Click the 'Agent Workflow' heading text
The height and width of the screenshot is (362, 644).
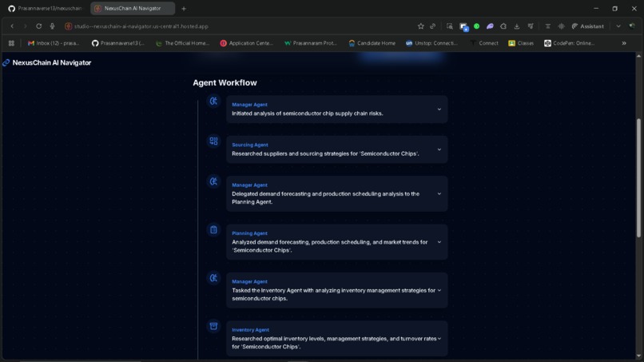(225, 82)
